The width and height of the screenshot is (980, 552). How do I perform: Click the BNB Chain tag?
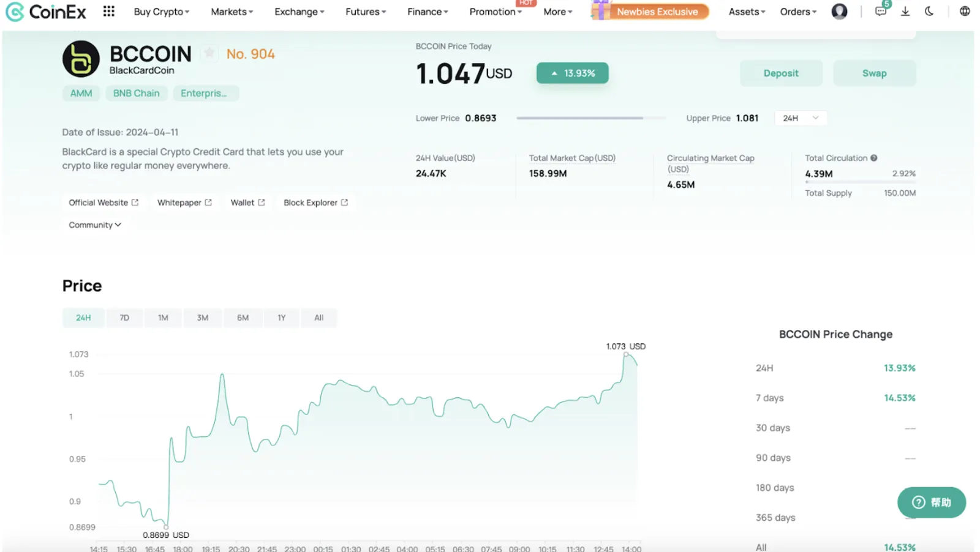pyautogui.click(x=137, y=93)
